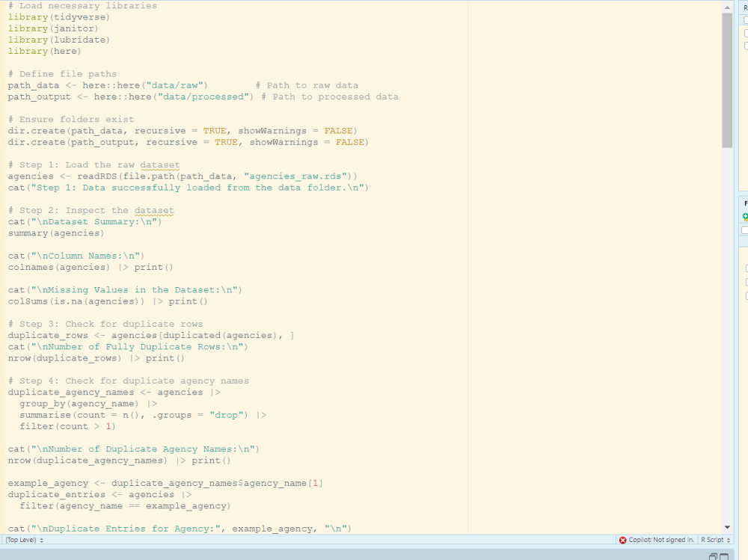Click the cat Dataset Summary line
The image size is (748, 560).
click(85, 222)
